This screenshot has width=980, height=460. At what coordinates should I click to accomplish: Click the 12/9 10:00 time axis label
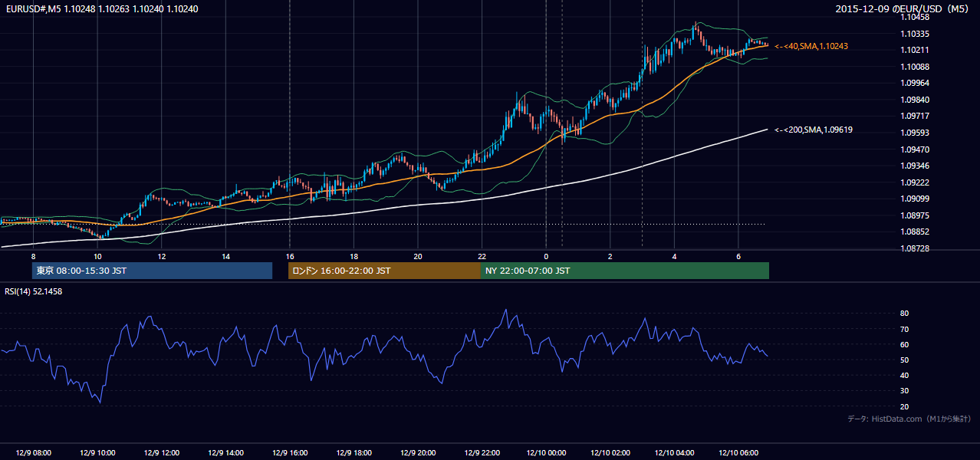point(97,453)
